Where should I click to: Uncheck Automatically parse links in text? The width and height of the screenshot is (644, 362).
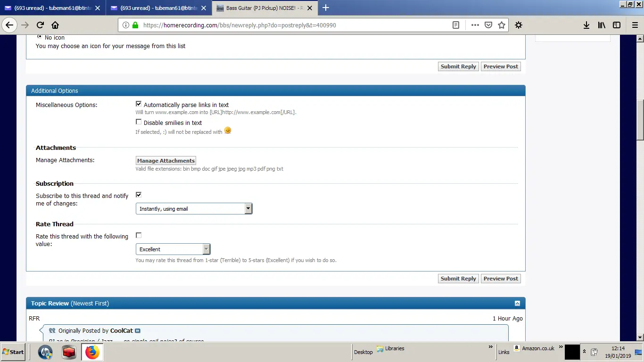point(139,104)
